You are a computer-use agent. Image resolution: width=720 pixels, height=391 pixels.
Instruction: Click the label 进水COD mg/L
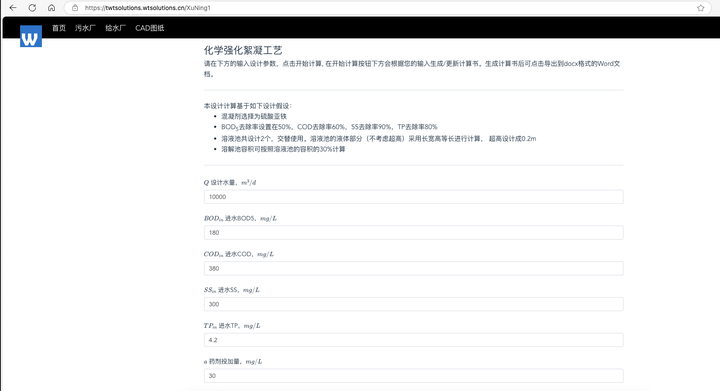click(239, 254)
